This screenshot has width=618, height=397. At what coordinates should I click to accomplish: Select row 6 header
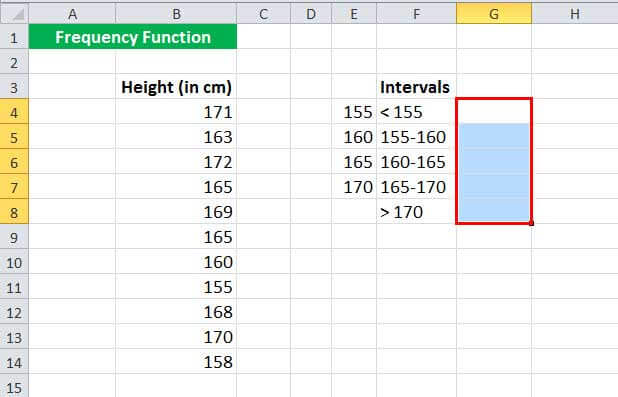pos(14,162)
